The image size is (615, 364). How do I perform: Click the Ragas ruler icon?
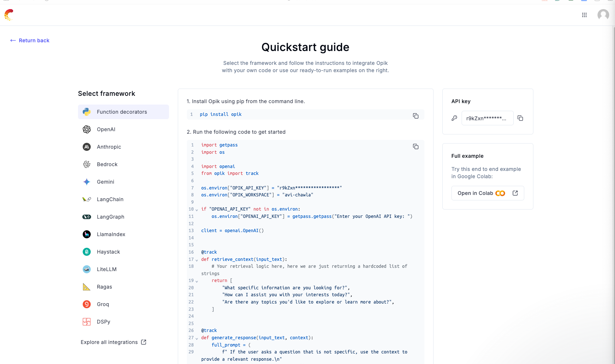pos(87,287)
